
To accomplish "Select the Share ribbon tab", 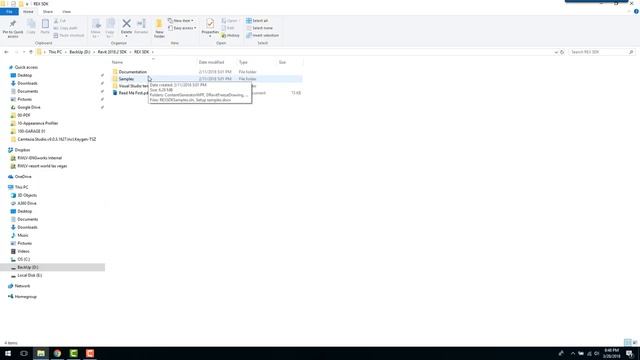I will 48,12.
